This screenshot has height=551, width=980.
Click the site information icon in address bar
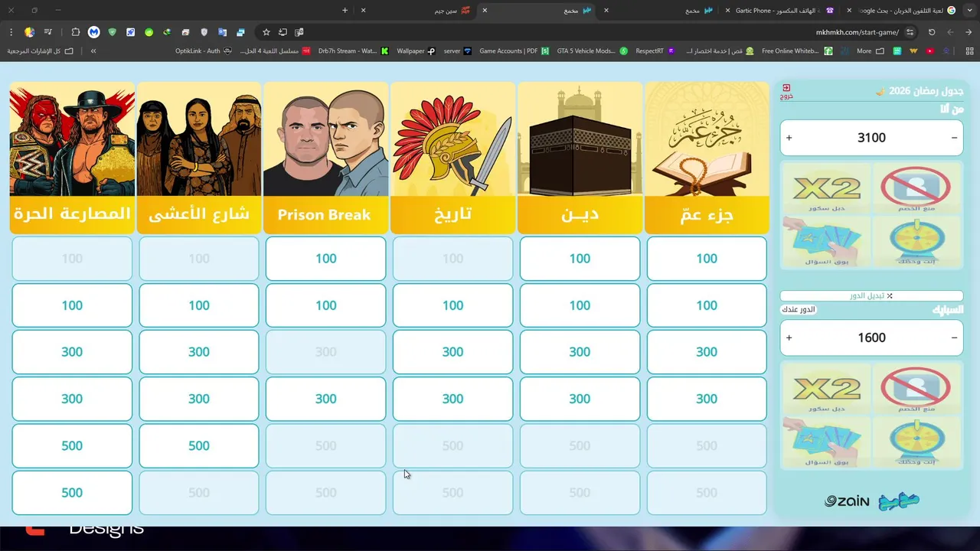[910, 32]
